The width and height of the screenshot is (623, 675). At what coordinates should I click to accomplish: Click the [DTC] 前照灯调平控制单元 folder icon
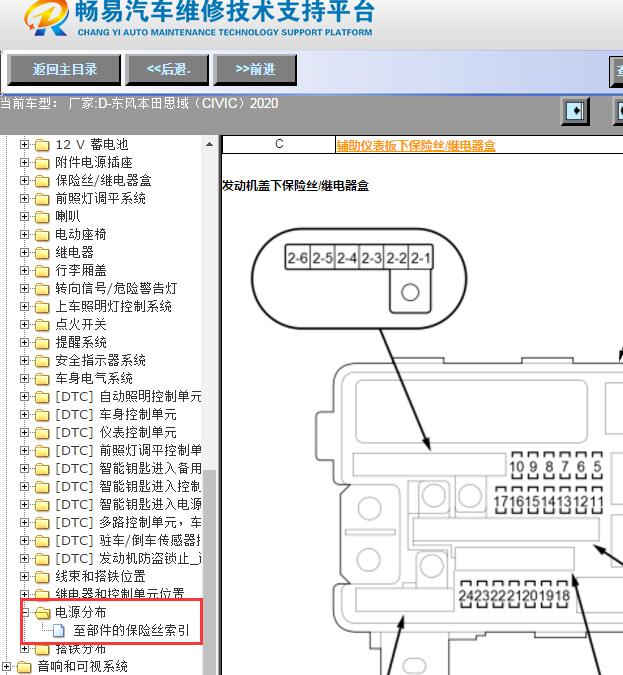[42, 451]
